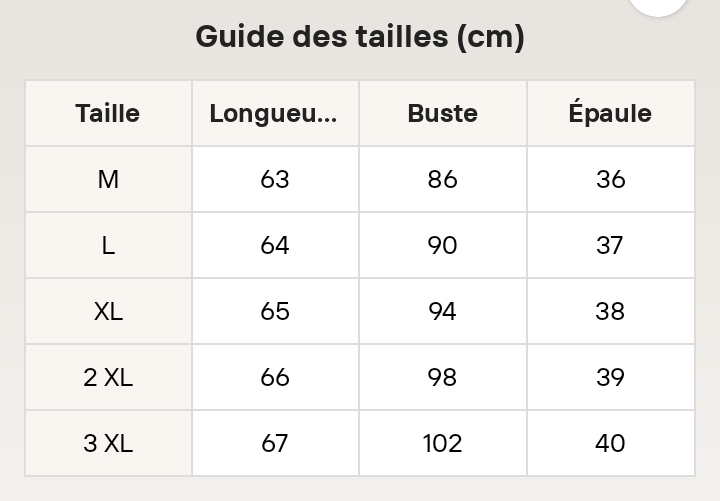Click length value 66 for size 2 XL
Viewport: 720px width, 501px height.
click(275, 377)
